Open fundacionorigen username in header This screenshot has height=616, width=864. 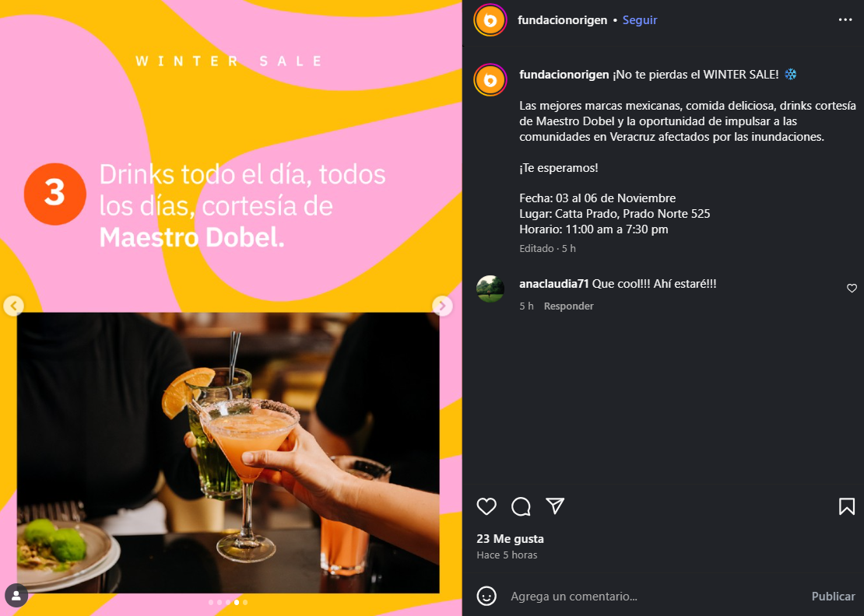click(562, 19)
